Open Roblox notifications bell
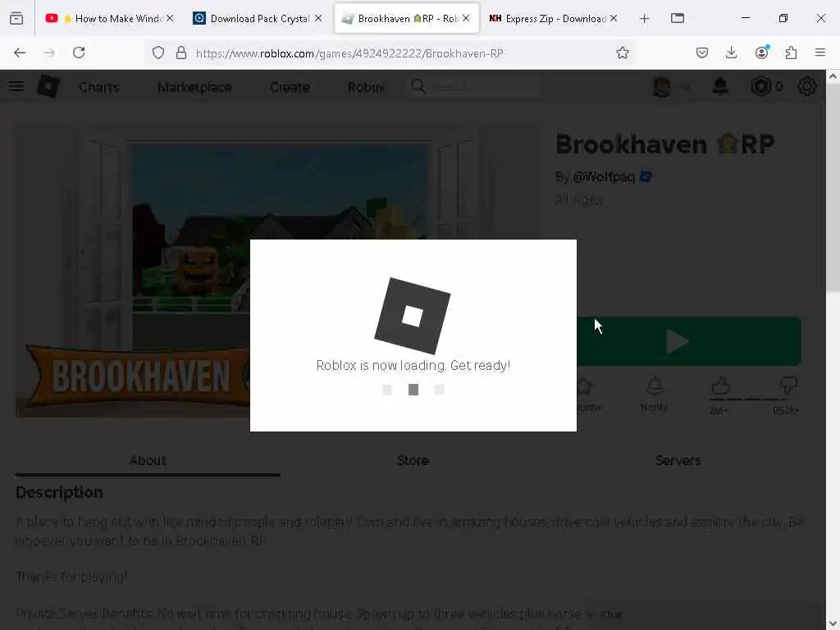Viewport: 840px width, 630px height. [720, 85]
